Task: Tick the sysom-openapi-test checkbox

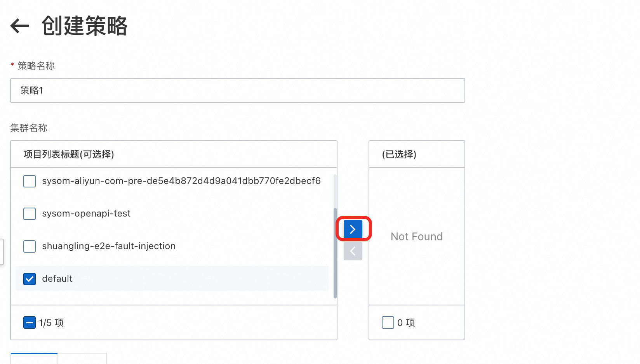Action: pos(30,214)
